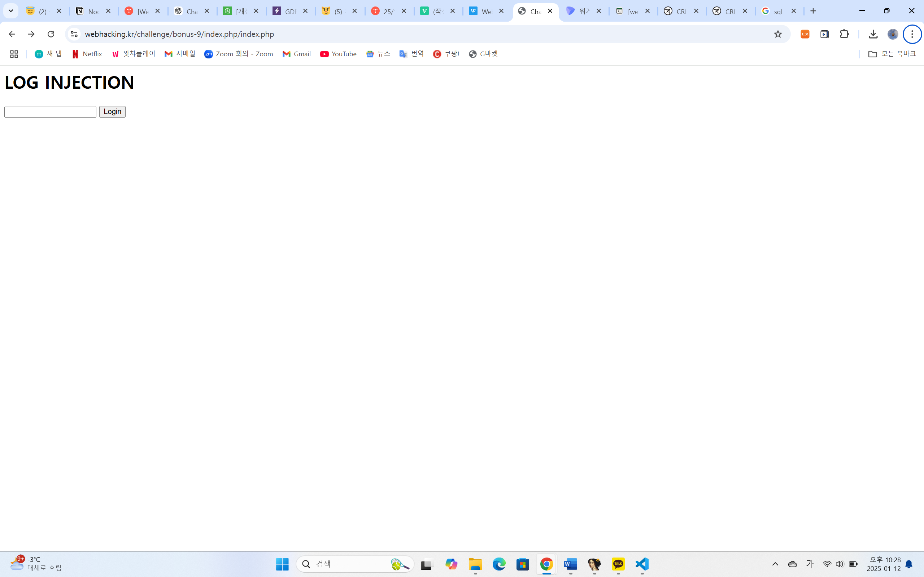The image size is (924, 577).
Task: Open the tab search dropdown arrow
Action: (11, 11)
